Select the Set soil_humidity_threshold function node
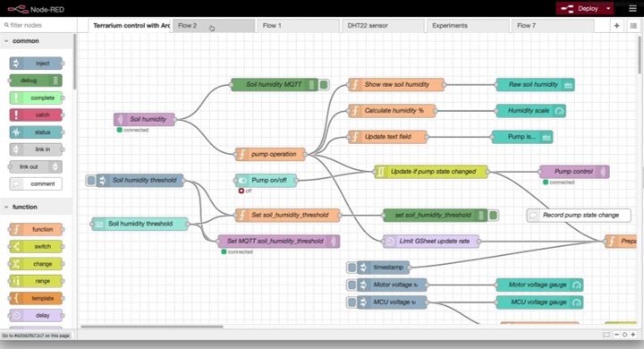The image size is (644, 349). pos(287,215)
